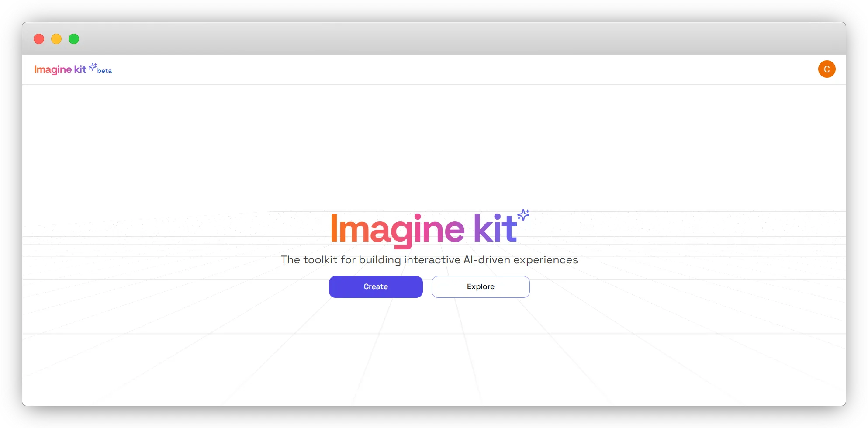Click the sparkle icon beside the large title
The height and width of the screenshot is (428, 868).
pos(524,214)
